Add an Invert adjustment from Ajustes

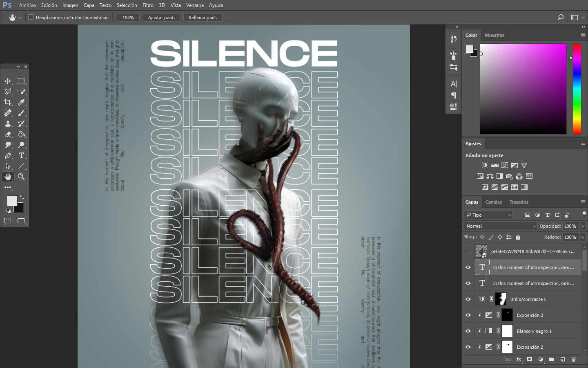tap(485, 187)
